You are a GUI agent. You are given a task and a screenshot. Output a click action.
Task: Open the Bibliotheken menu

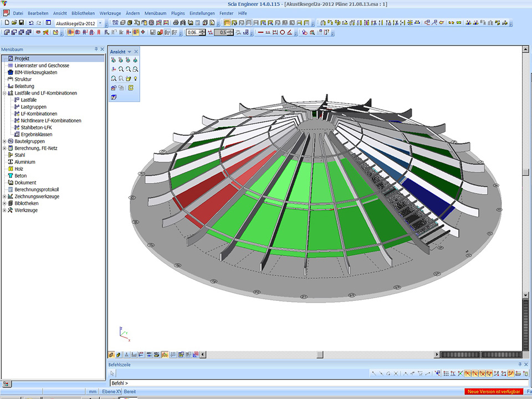point(83,13)
